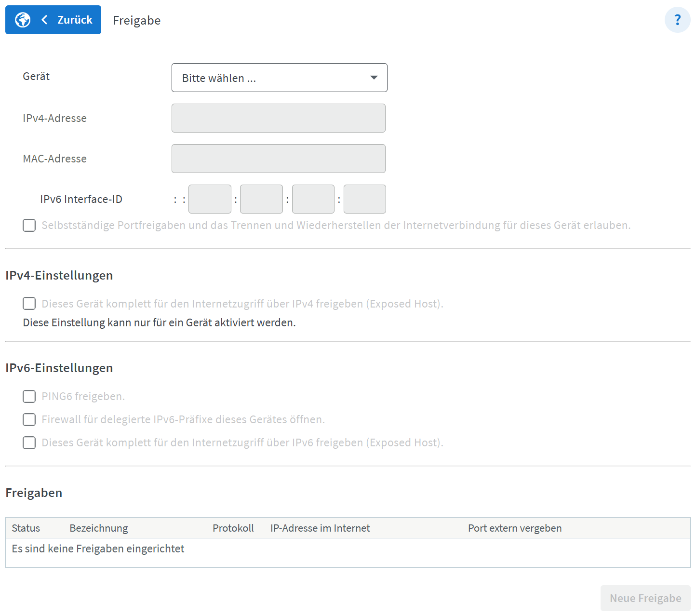The height and width of the screenshot is (616, 696).
Task: Go back using the Zurück button
Action: 74,20
